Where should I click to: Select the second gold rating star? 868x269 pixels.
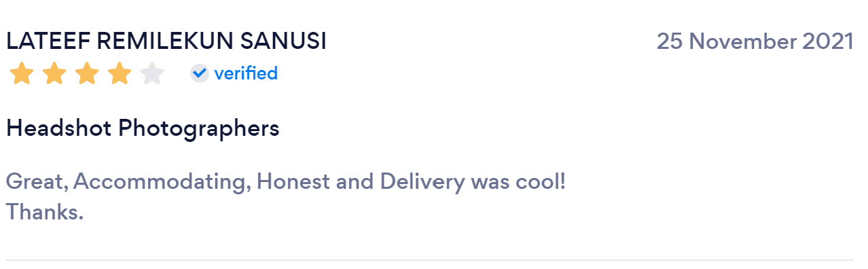54,73
